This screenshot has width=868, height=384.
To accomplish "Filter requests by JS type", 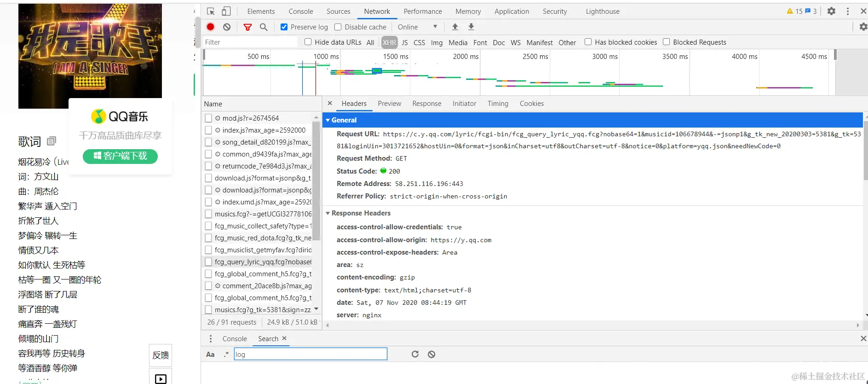I will (x=405, y=42).
